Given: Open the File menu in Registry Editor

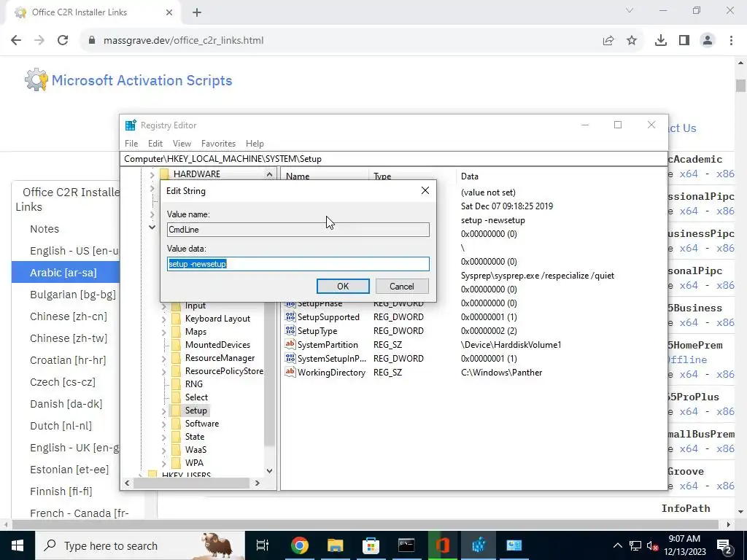Looking at the screenshot, I should pos(131,144).
